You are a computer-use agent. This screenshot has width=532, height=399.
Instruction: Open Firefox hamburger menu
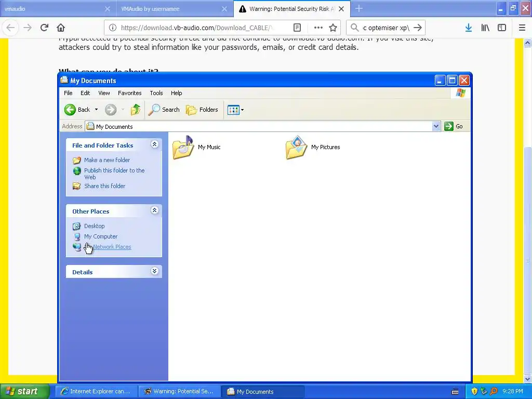click(522, 28)
